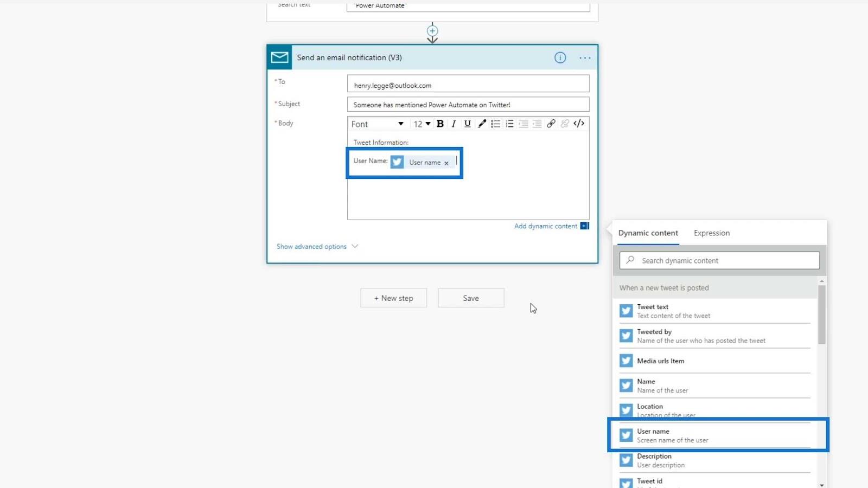Click the Tweet Information text in Body
The width and height of the screenshot is (868, 488).
[x=381, y=143]
